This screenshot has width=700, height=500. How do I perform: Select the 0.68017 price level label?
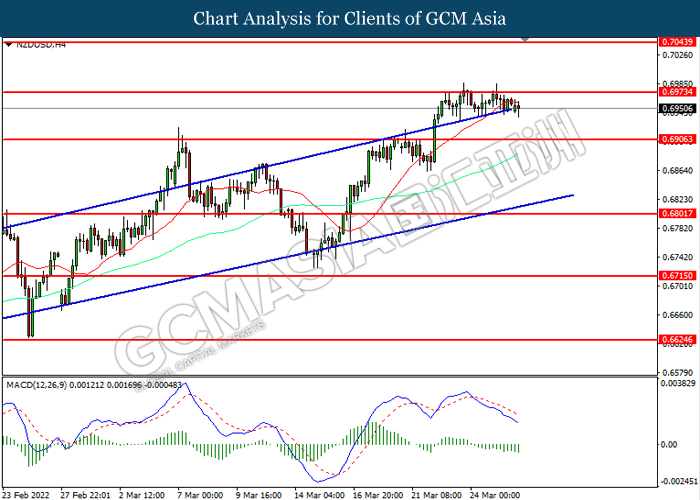677,214
